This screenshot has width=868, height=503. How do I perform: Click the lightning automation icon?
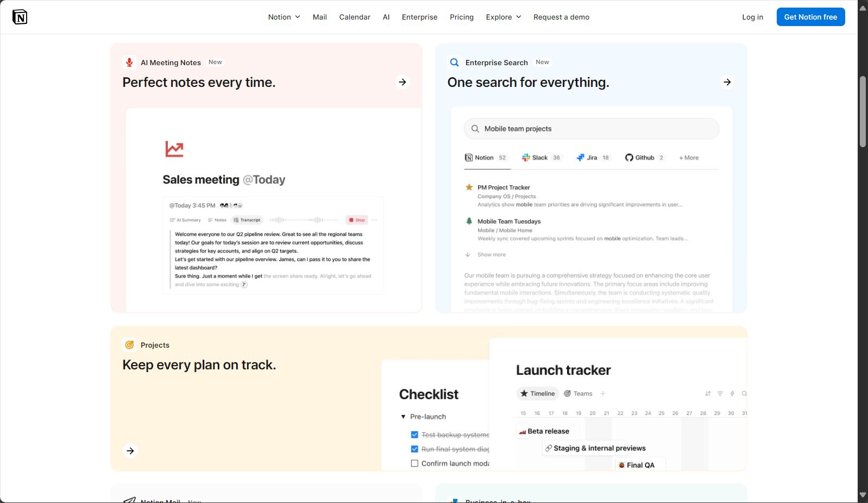pos(732,393)
